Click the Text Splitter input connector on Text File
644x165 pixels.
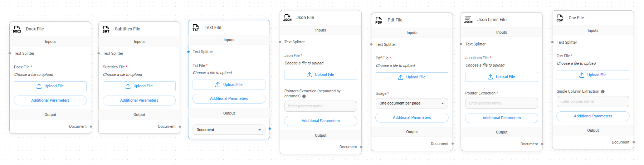[189, 52]
